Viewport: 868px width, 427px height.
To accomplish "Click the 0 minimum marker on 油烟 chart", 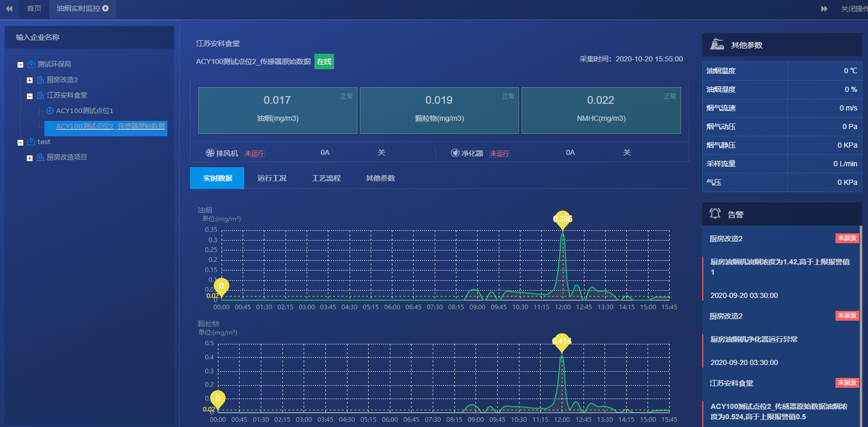I will (222, 287).
